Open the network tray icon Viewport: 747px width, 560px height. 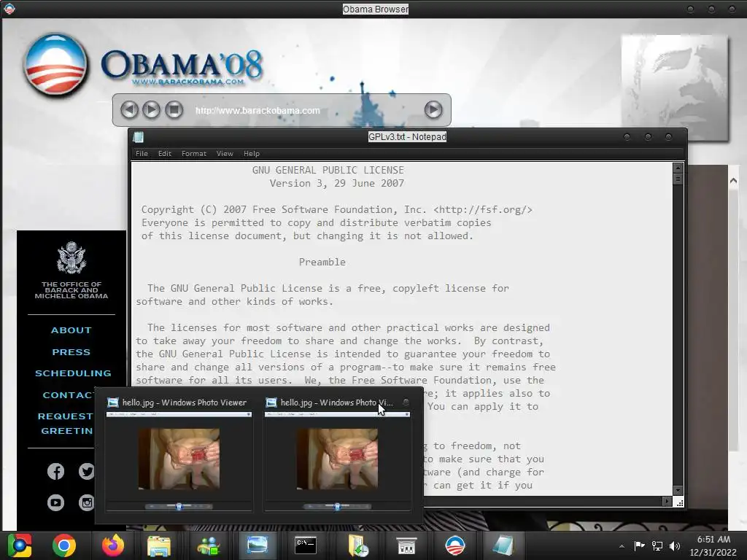657,545
